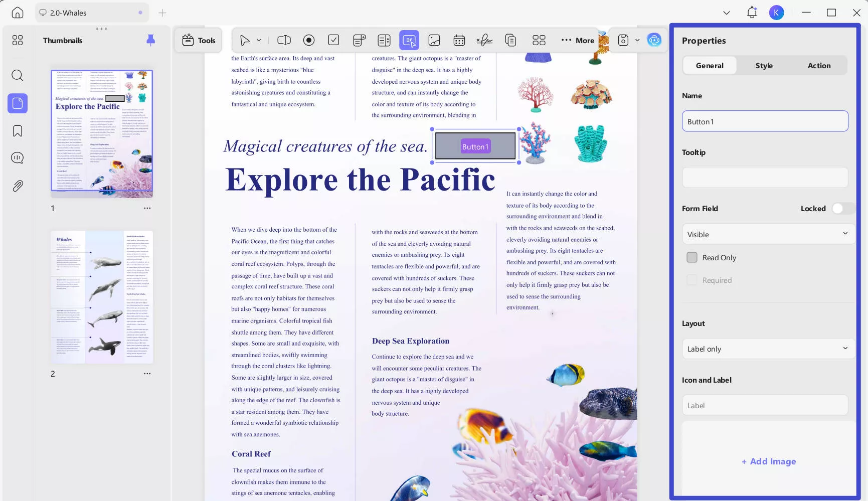Switch to the Style tab
This screenshot has height=501, width=868.
click(764, 66)
